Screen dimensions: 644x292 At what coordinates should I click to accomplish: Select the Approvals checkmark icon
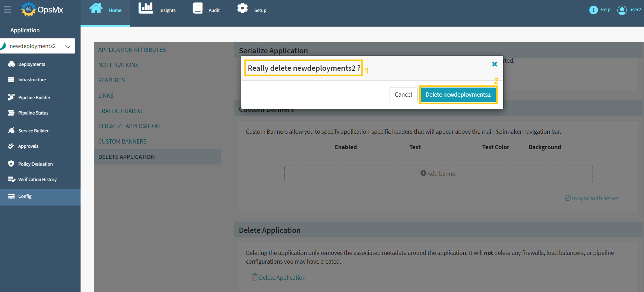[11, 146]
